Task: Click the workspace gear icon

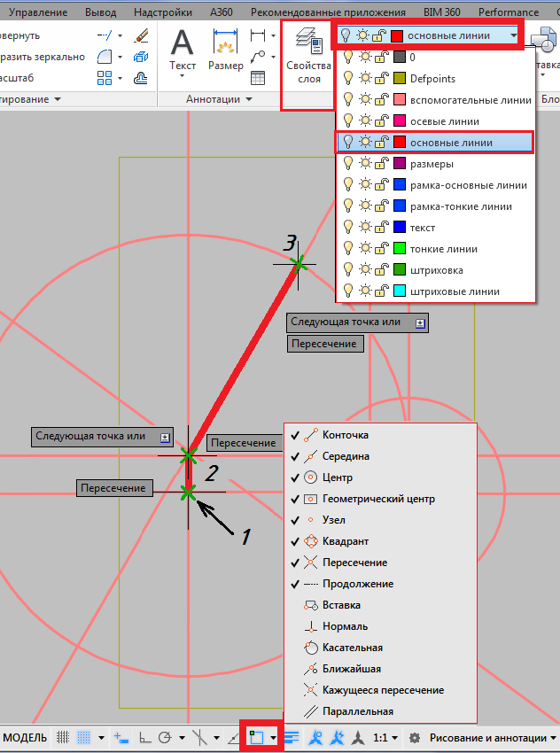Action: (414, 737)
